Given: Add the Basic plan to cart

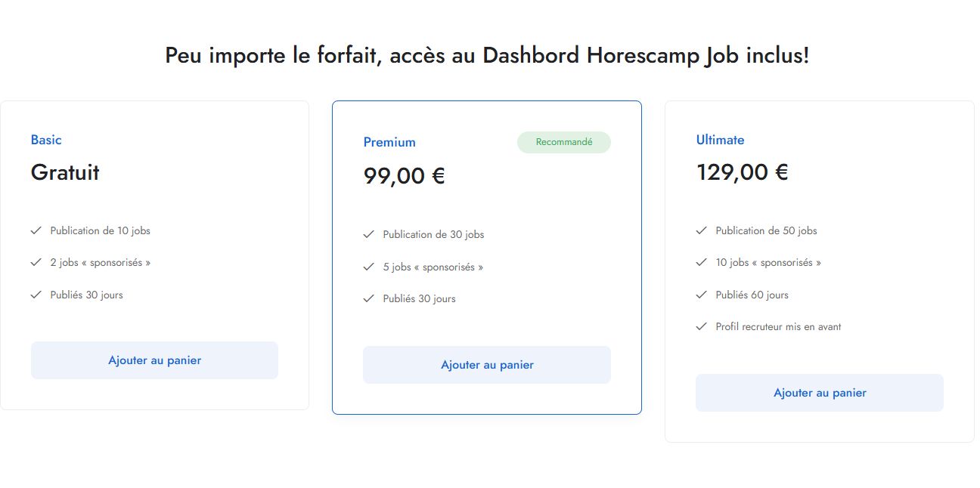Looking at the screenshot, I should click(x=154, y=360).
